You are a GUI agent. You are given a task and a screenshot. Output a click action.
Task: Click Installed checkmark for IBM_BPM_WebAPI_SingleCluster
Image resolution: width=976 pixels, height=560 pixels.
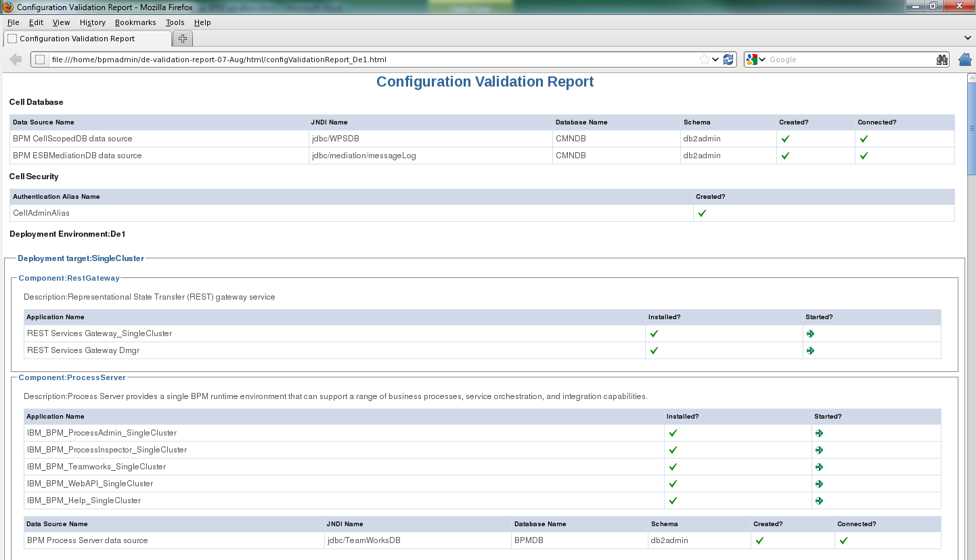[673, 484]
